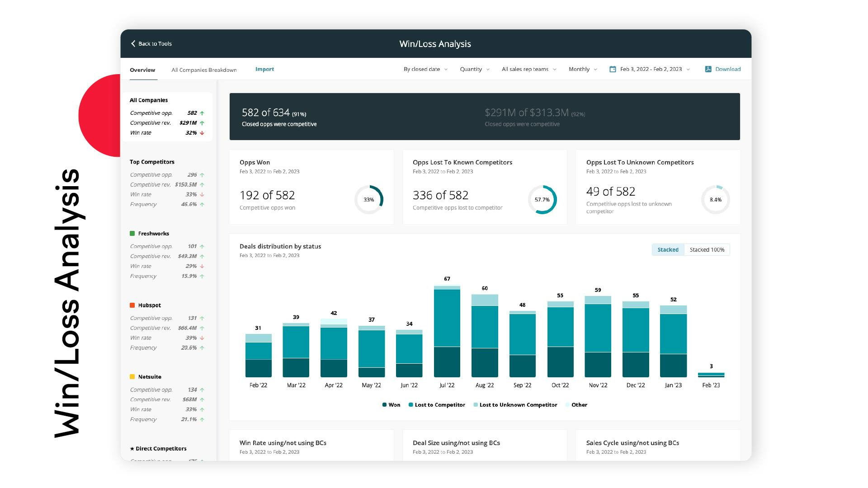The width and height of the screenshot is (868, 488).
Task: Click the 57.7% lost to competitor donut
Action: [542, 199]
